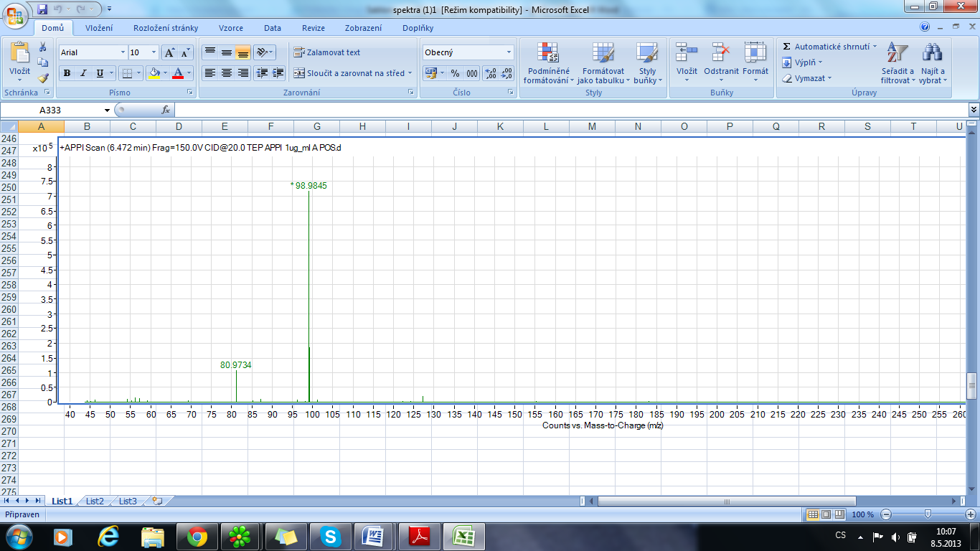Open Podmíněné formátování menu
Screen dimensions: 980x551
coord(548,63)
